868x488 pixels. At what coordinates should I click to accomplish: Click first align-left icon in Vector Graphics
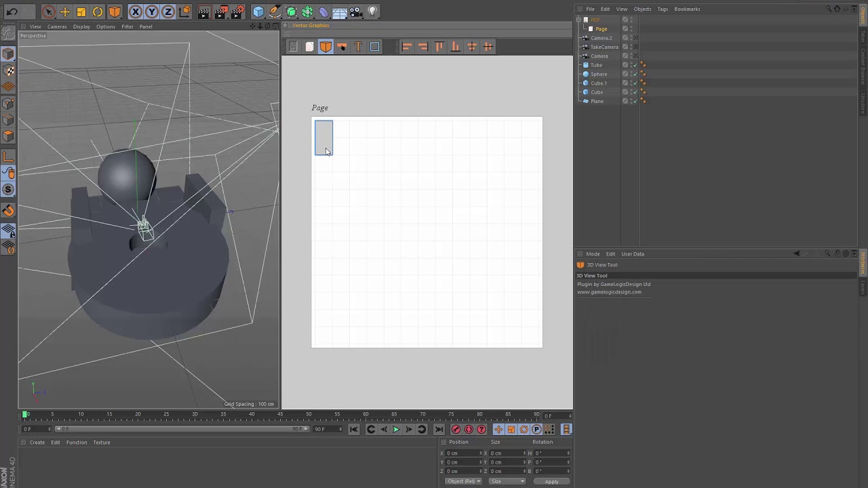click(407, 47)
